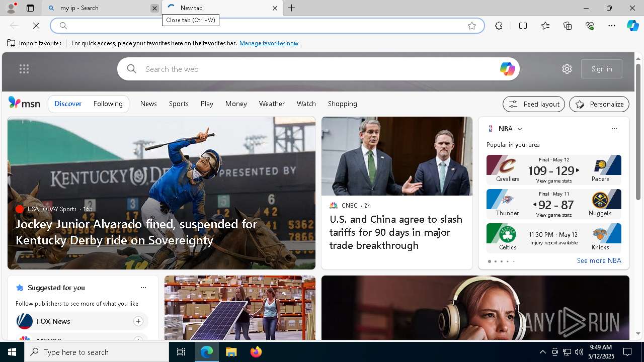The height and width of the screenshot is (362, 644).
Task: Open Suggested for you more options
Action: 143,288
